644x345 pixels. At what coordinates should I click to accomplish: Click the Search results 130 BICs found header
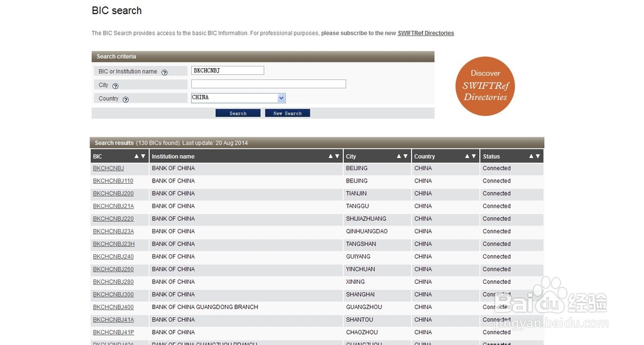pyautogui.click(x=317, y=143)
